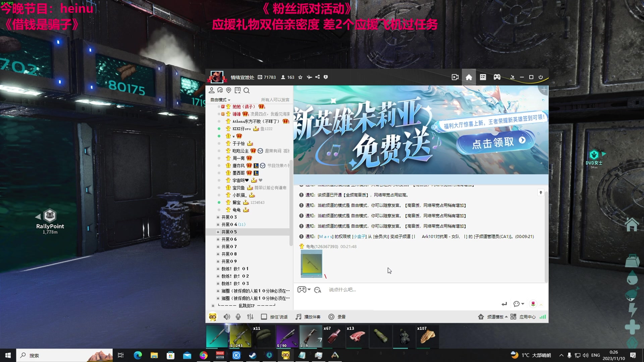Share the 情绪宣泄处 channel via share icon
This screenshot has height=362, width=644.
pyautogui.click(x=317, y=77)
